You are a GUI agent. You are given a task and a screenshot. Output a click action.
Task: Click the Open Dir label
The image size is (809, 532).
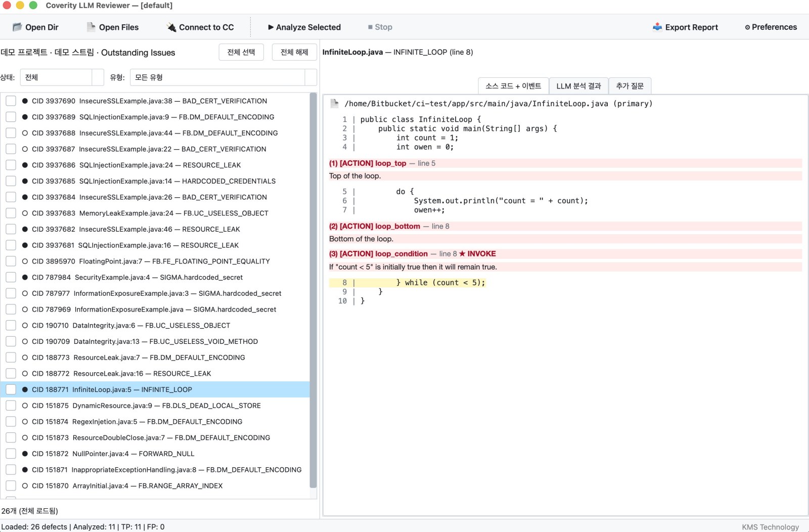[42, 27]
